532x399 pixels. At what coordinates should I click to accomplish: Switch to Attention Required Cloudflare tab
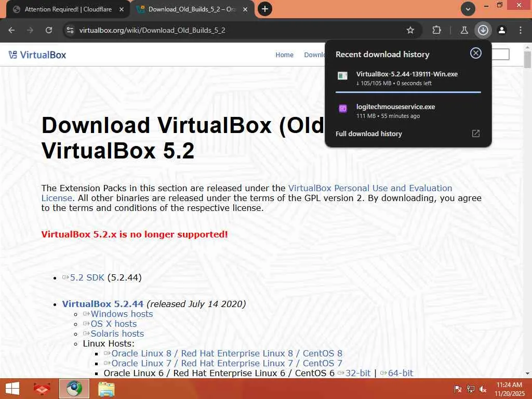68,9
